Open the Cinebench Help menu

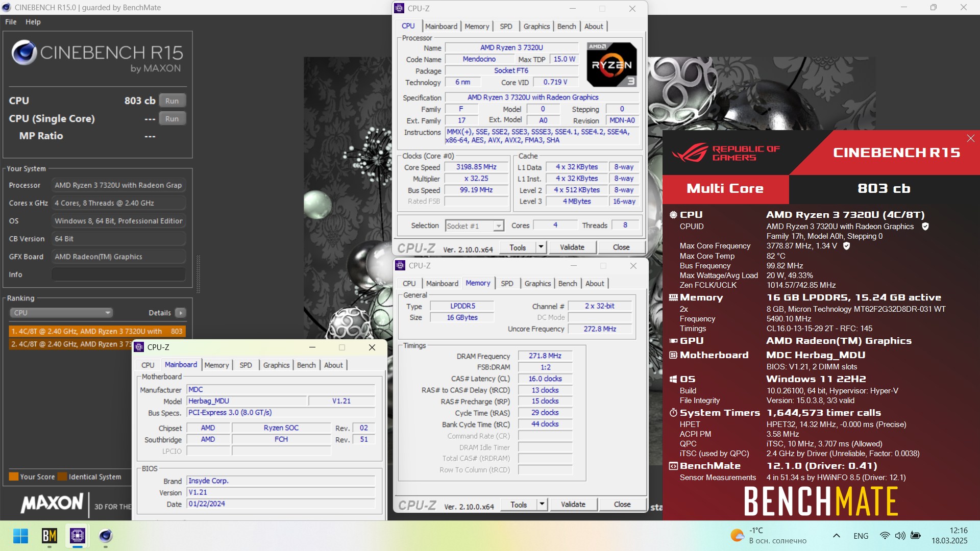click(33, 22)
